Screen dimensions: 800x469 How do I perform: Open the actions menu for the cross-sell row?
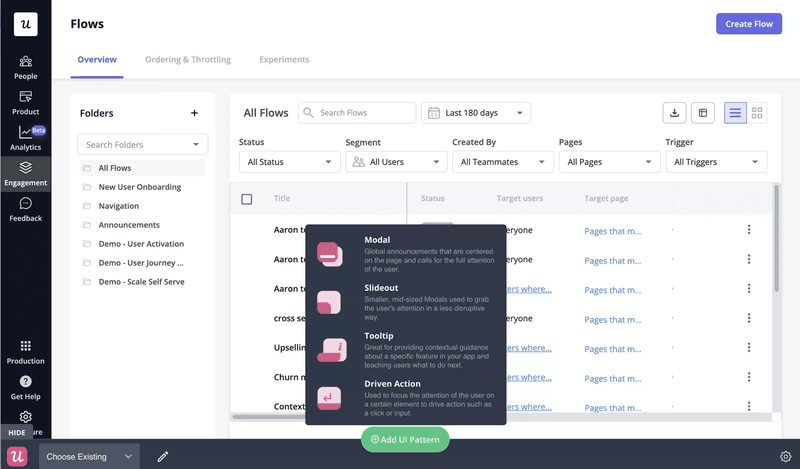click(749, 318)
